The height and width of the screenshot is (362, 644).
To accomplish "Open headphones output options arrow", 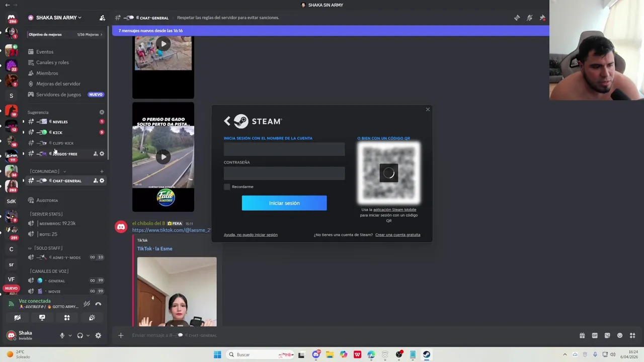I will pyautogui.click(x=88, y=335).
